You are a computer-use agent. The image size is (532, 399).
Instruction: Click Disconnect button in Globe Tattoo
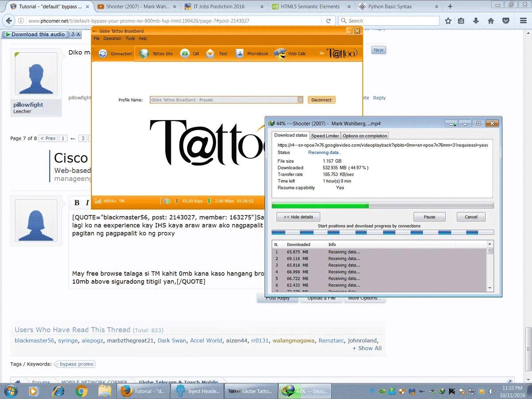[321, 100]
